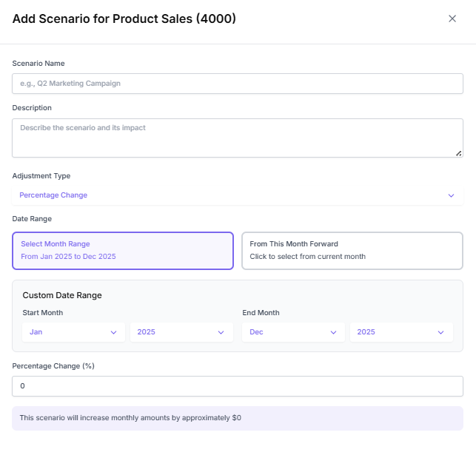Viewport: 476px width, 455px height.
Task: Expand the End Month Dec dropdown
Action: pyautogui.click(x=292, y=332)
